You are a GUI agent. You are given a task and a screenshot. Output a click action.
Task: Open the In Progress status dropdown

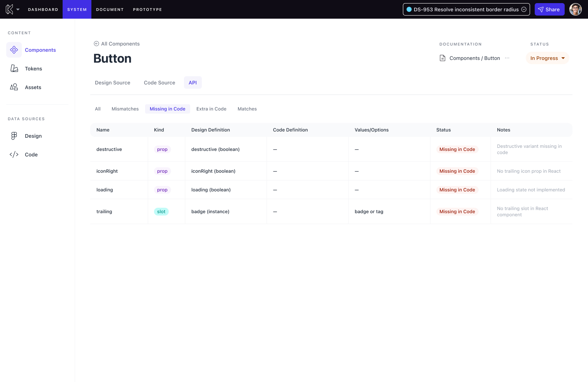(547, 58)
